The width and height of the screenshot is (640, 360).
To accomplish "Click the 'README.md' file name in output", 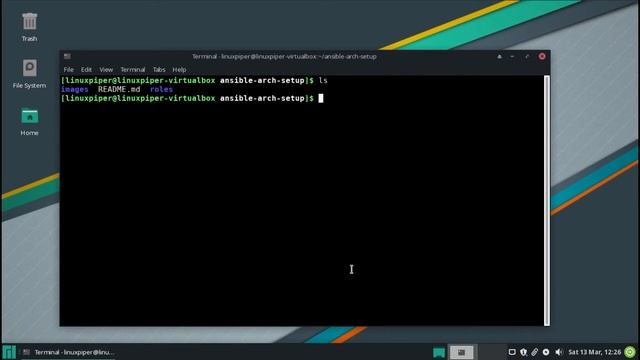I will (x=119, y=89).
